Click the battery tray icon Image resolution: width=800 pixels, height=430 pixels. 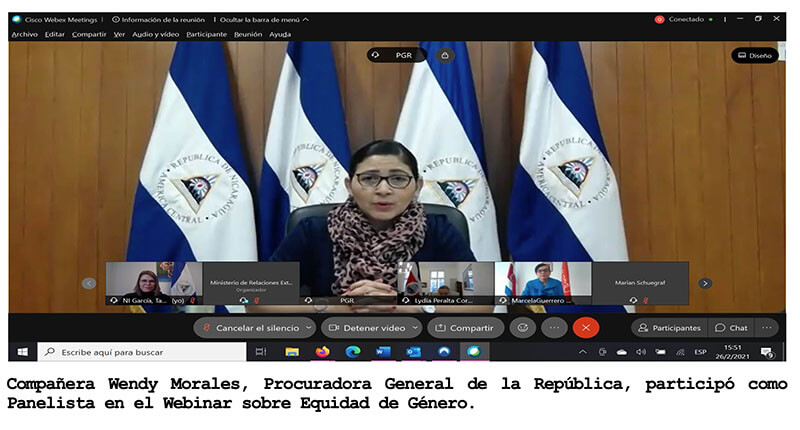pos(660,352)
